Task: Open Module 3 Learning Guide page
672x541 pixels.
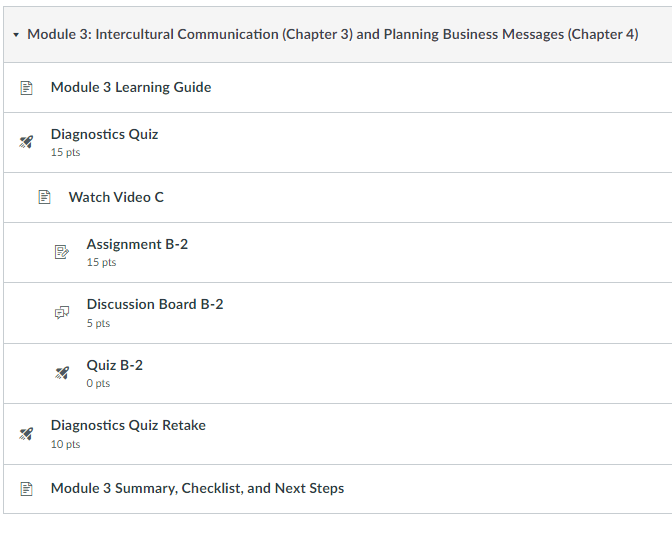Action: 131,87
